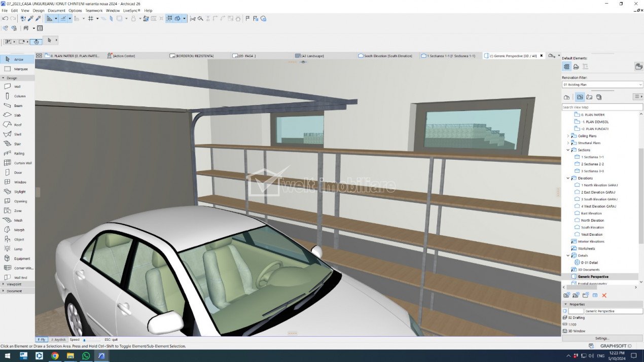This screenshot has width=644, height=362.
Task: Toggle the F: Fly navigation mode
Action: tap(42, 339)
